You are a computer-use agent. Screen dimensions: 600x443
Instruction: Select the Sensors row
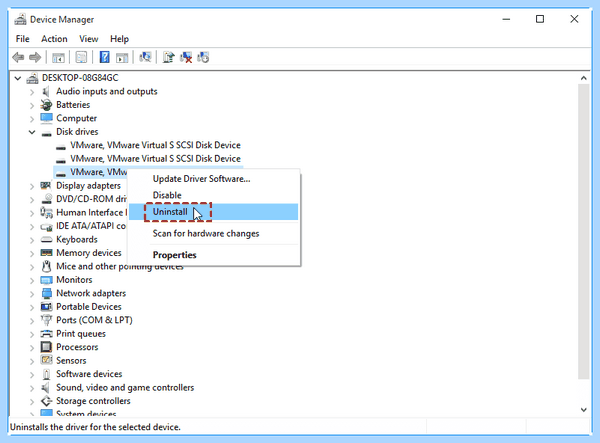point(71,360)
